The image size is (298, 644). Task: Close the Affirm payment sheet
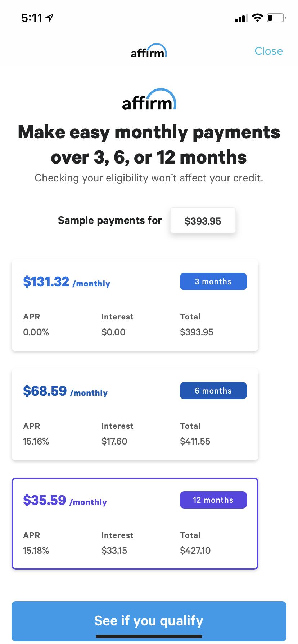point(268,51)
